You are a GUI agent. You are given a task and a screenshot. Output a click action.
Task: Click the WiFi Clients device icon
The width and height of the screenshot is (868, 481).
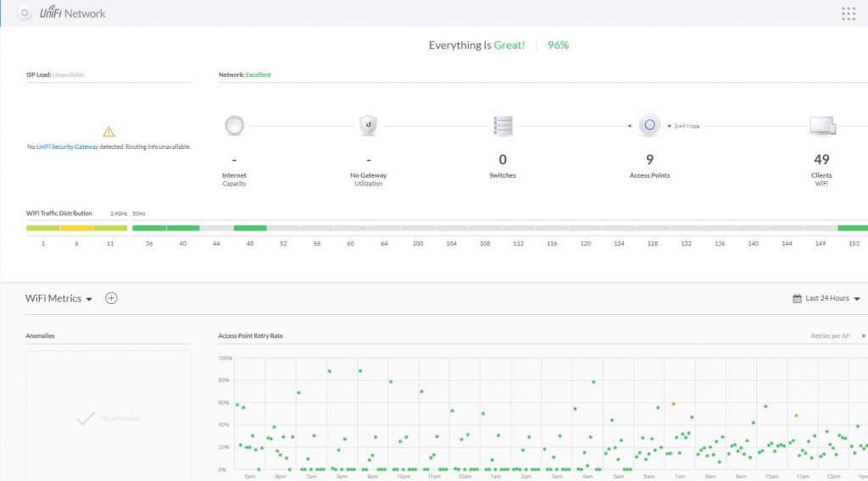821,126
